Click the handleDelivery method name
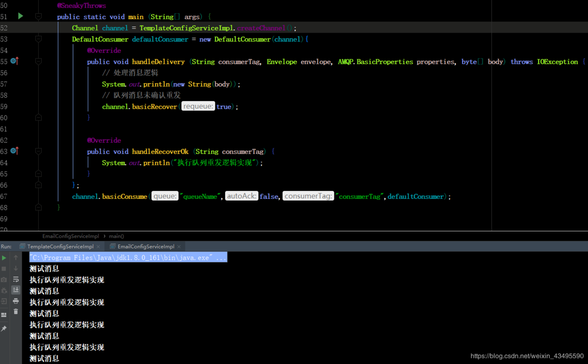 158,62
